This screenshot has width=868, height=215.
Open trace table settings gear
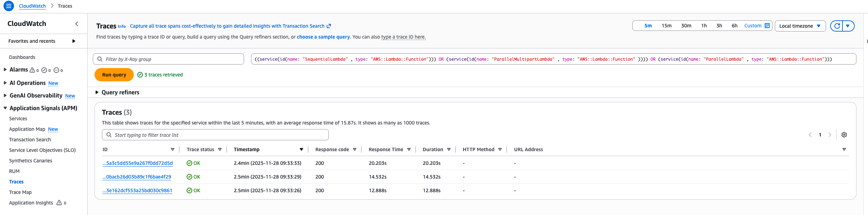[x=844, y=135]
